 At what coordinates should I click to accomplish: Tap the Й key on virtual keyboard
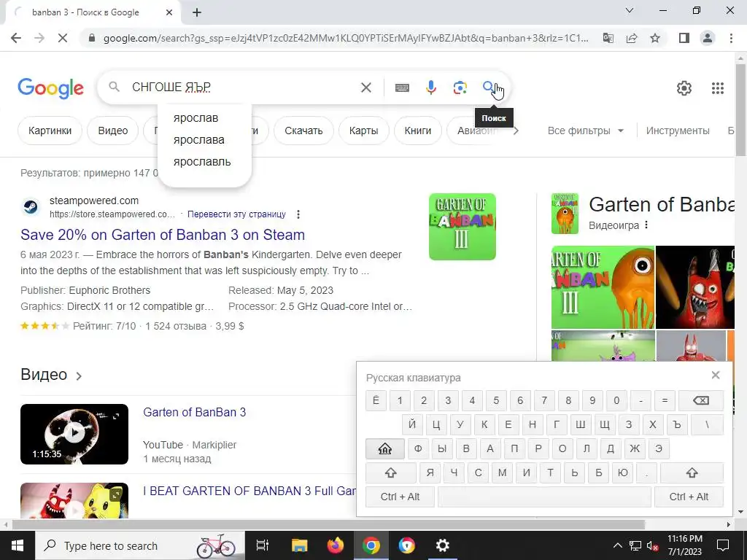coord(412,424)
